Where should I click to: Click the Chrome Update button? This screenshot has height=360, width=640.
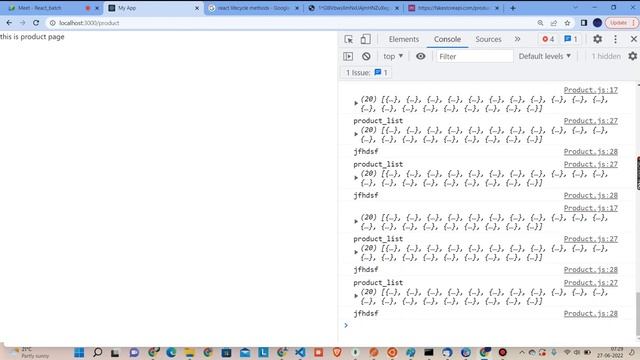pos(621,23)
